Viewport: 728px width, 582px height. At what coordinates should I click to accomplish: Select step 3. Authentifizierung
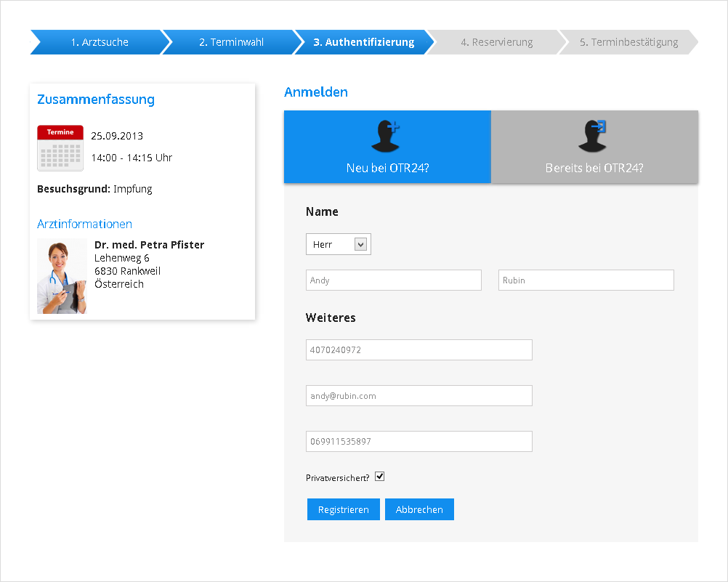tap(363, 42)
